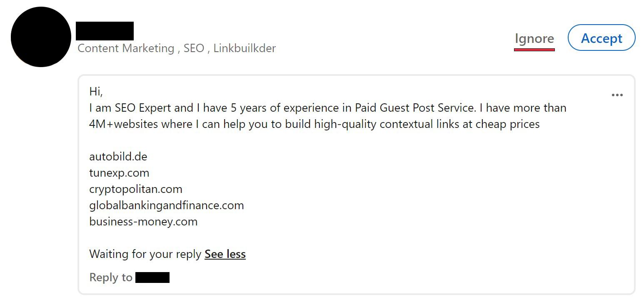
Task: Click the Waiting for your reply text
Action: tap(145, 254)
